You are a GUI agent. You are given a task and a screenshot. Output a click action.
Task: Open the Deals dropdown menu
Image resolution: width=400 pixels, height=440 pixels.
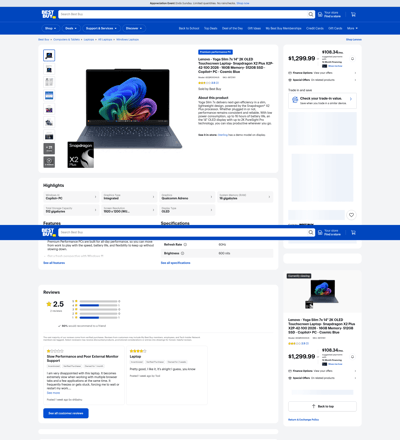[x=71, y=28]
